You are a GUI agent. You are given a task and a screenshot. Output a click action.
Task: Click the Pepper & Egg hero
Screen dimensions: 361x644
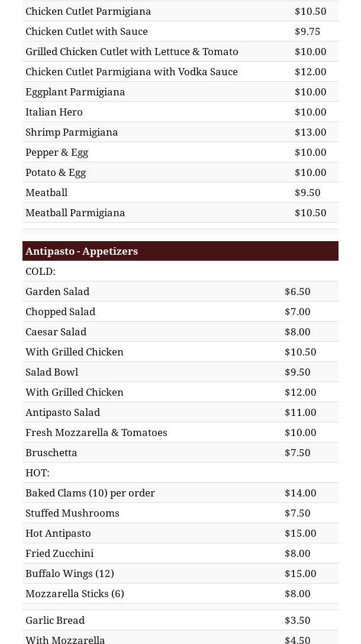click(57, 152)
